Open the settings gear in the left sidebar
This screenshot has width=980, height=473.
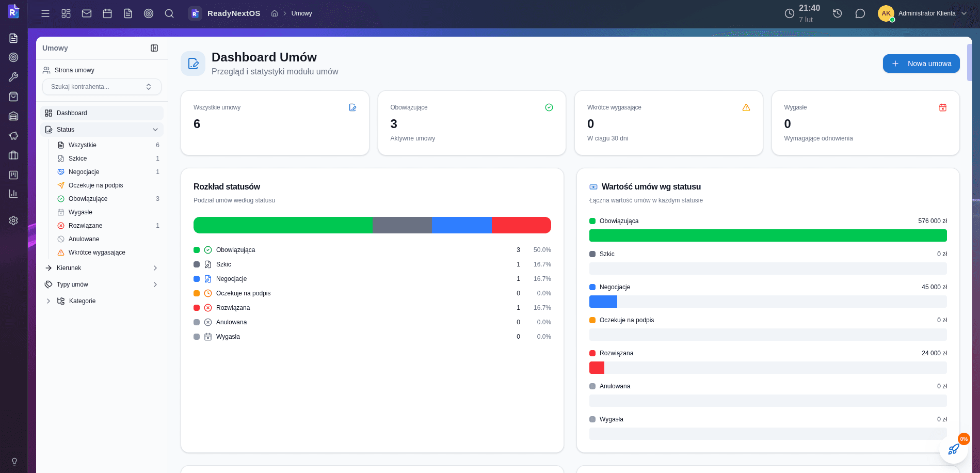pyautogui.click(x=13, y=220)
